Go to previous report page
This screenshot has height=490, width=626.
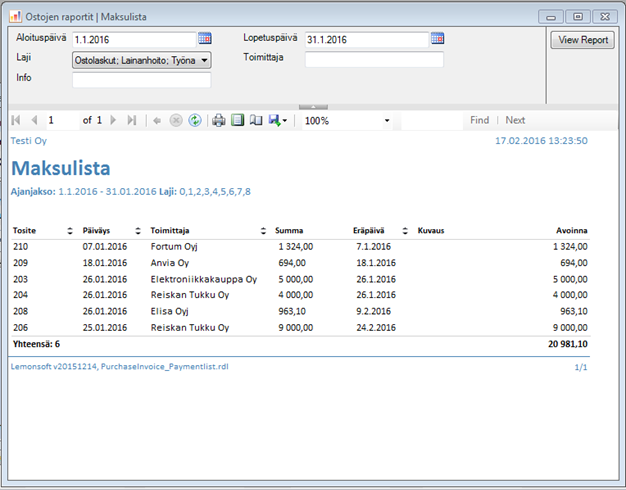tap(34, 120)
